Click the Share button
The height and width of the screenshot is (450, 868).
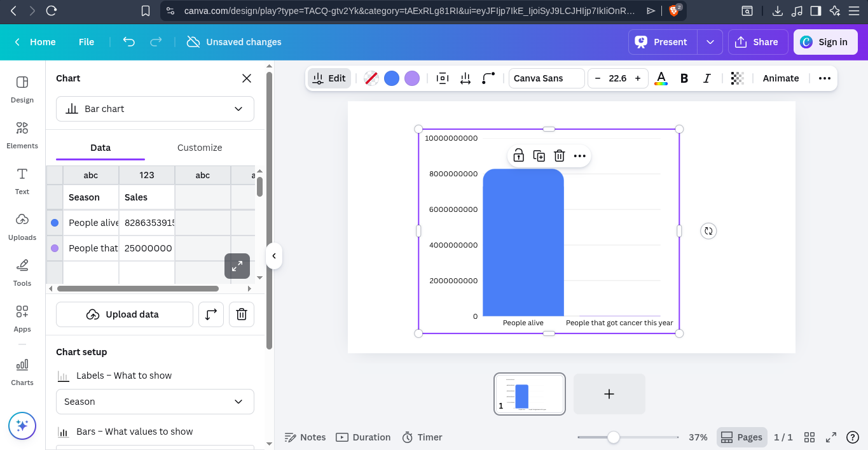(758, 42)
